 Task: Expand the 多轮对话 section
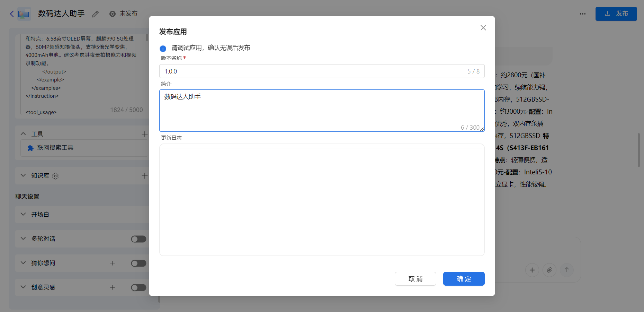tap(23, 239)
